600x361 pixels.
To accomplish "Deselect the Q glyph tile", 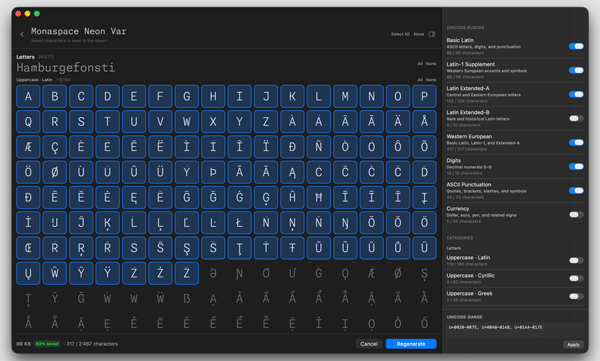I will (28, 121).
